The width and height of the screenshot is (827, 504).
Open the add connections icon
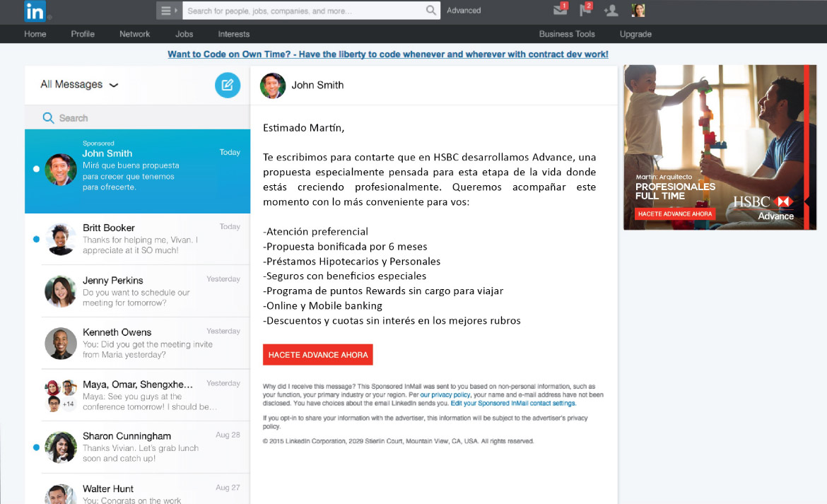pyautogui.click(x=611, y=11)
